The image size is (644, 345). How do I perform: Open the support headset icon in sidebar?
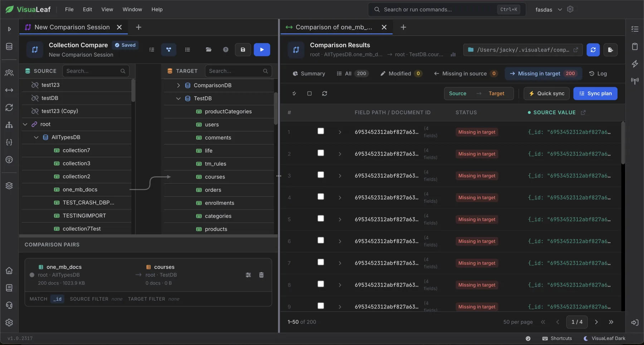(x=9, y=305)
